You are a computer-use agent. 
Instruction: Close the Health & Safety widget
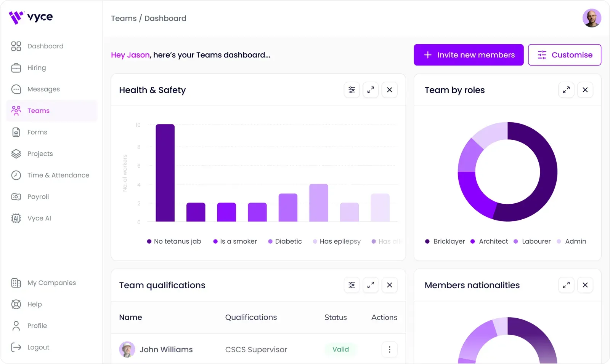click(390, 90)
